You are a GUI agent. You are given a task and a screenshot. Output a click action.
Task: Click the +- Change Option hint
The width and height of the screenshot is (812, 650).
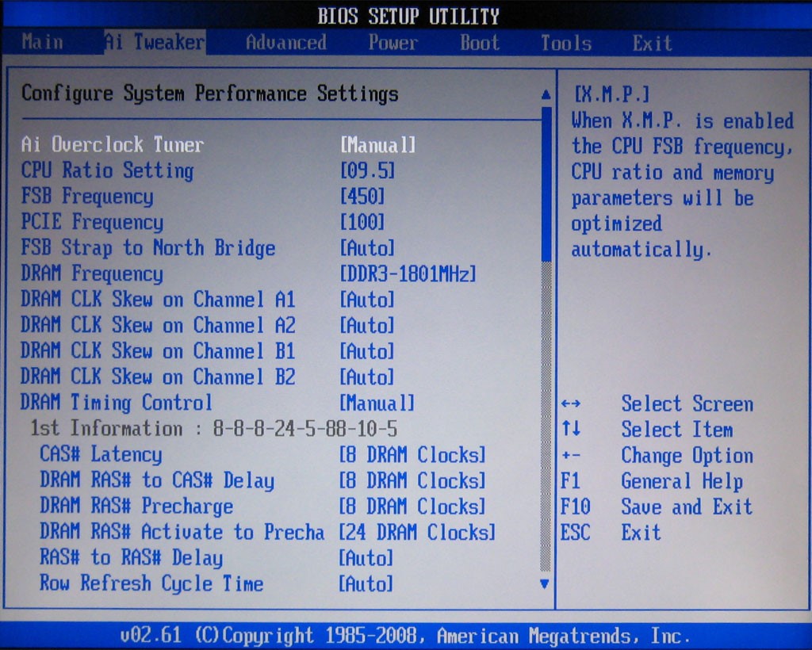point(657,456)
